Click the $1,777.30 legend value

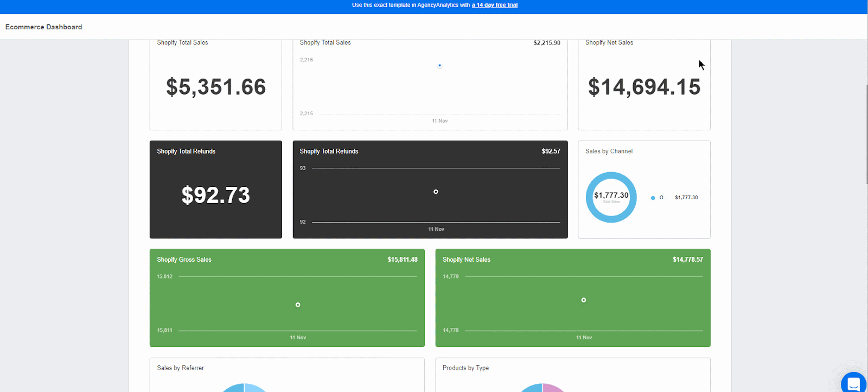[x=686, y=198]
